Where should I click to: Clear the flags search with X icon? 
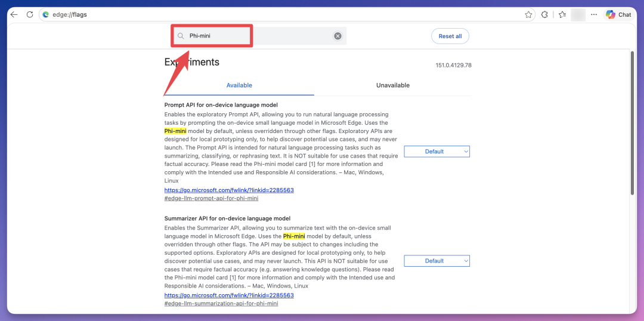pos(338,36)
